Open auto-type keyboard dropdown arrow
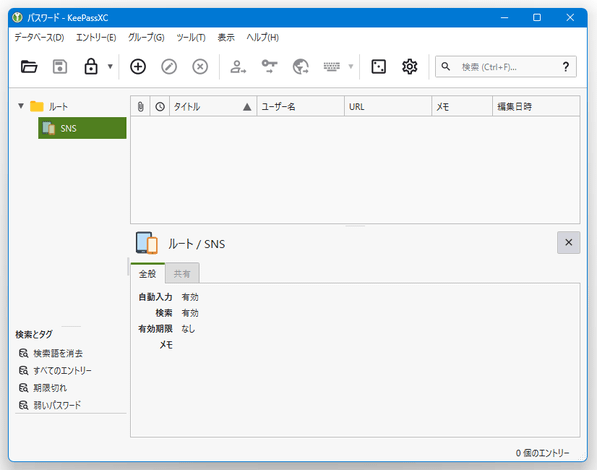Image resolution: width=597 pixels, height=470 pixels. click(x=351, y=67)
